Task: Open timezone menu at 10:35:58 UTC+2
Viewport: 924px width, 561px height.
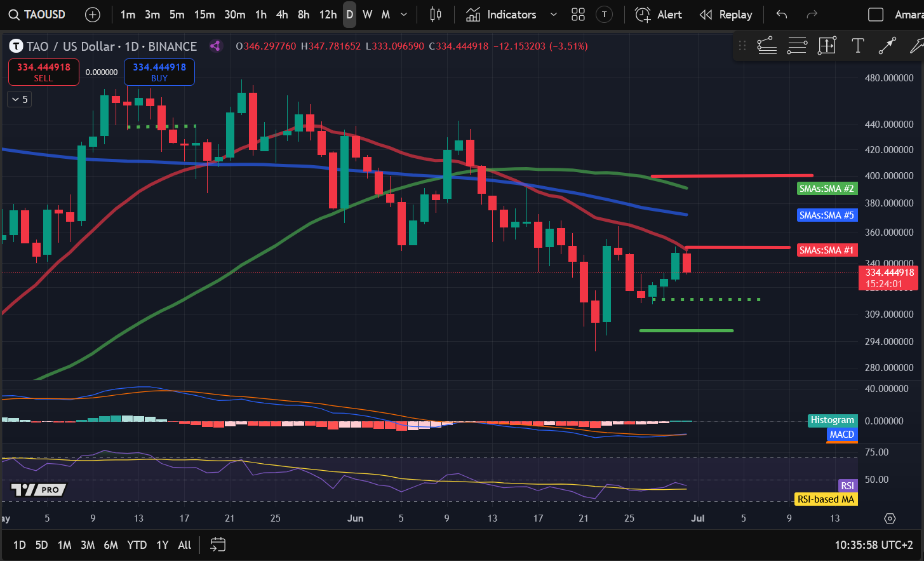Action: [x=874, y=545]
